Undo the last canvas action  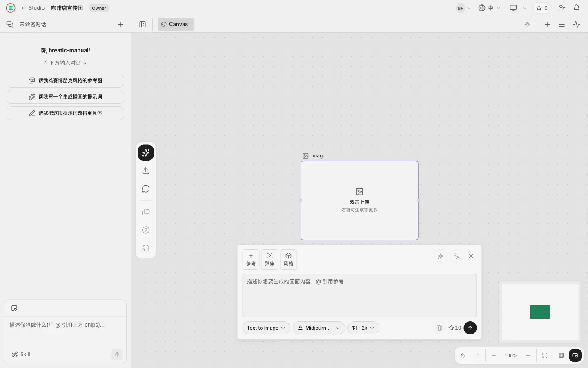click(x=463, y=355)
